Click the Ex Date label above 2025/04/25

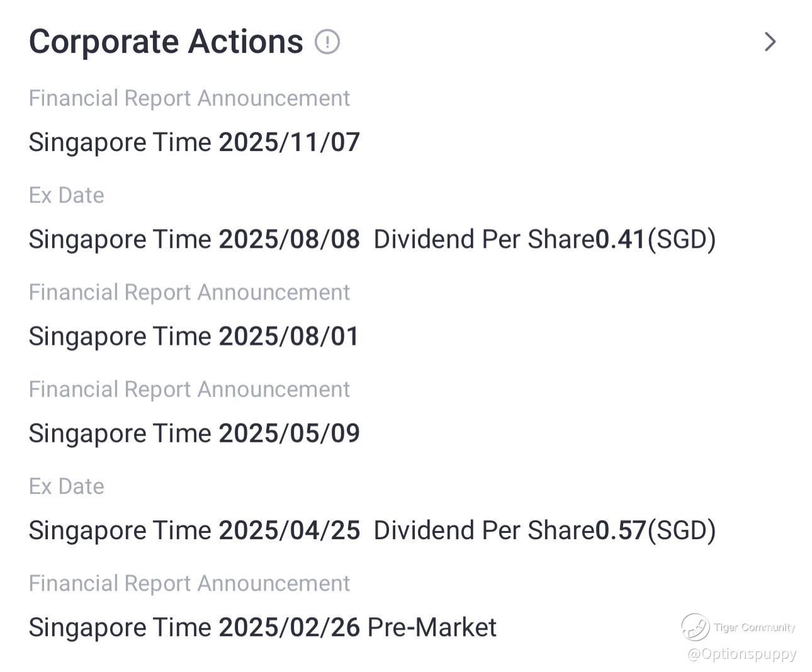(x=66, y=486)
